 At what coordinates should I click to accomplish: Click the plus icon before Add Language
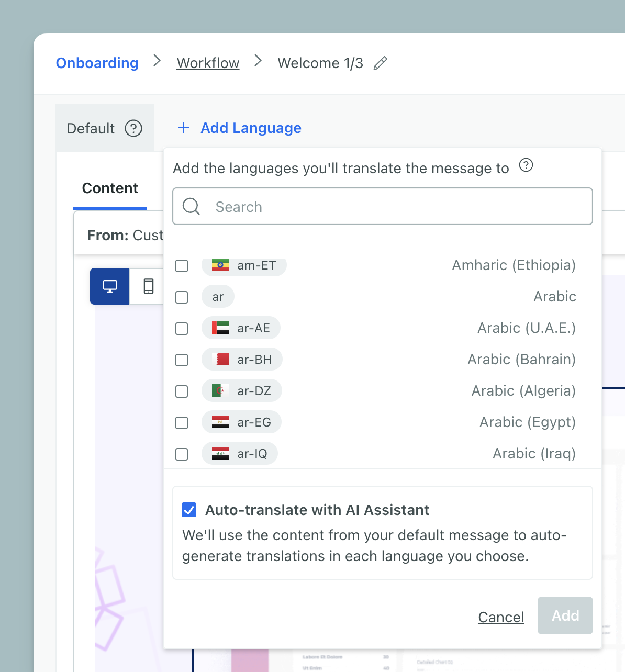click(184, 128)
